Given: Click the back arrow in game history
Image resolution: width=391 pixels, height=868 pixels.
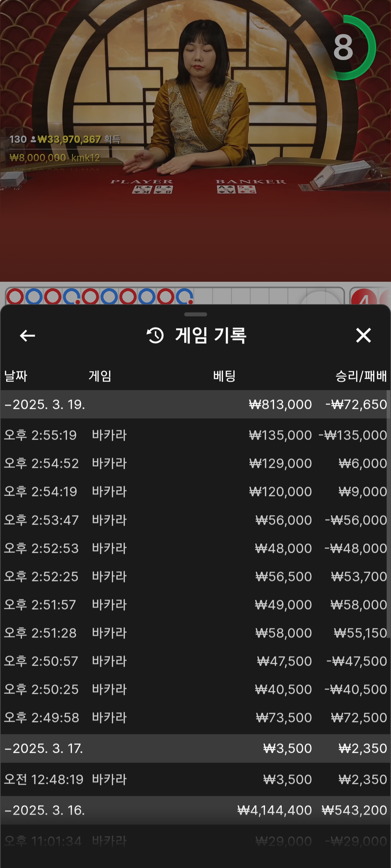Looking at the screenshot, I should coord(28,336).
